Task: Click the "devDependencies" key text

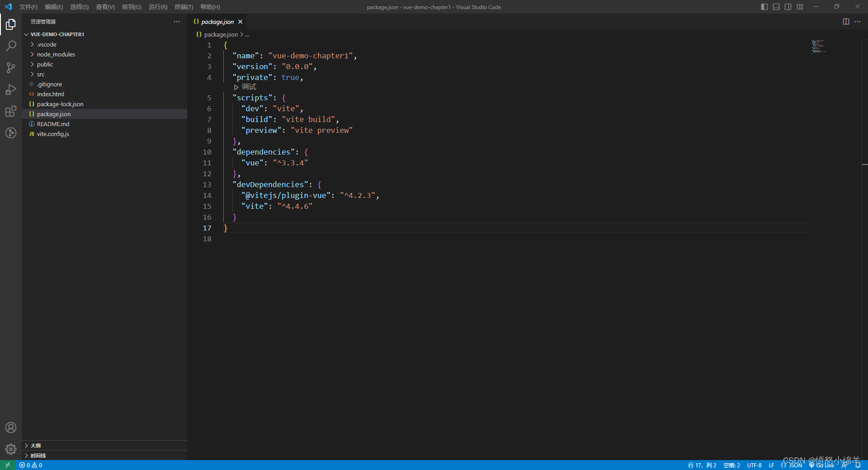Action: [x=270, y=184]
